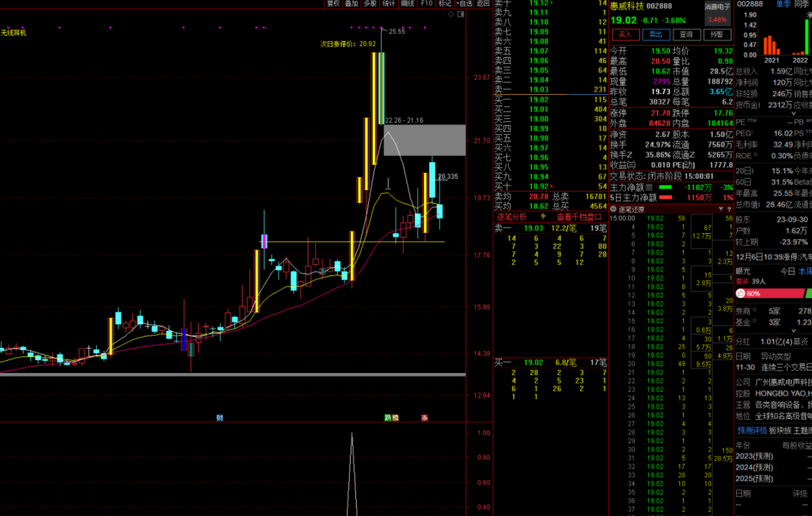Click the 股东 23-09-30 row
Image resolution: width=812 pixels, height=516 pixels.
pyautogui.click(x=774, y=219)
